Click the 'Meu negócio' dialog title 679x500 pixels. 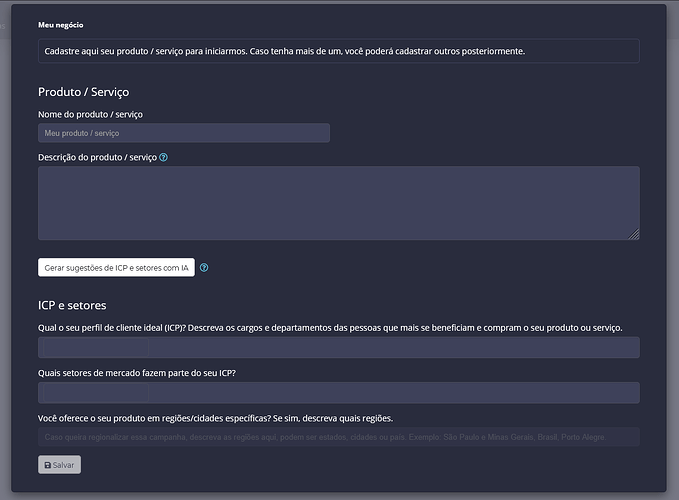tap(61, 24)
